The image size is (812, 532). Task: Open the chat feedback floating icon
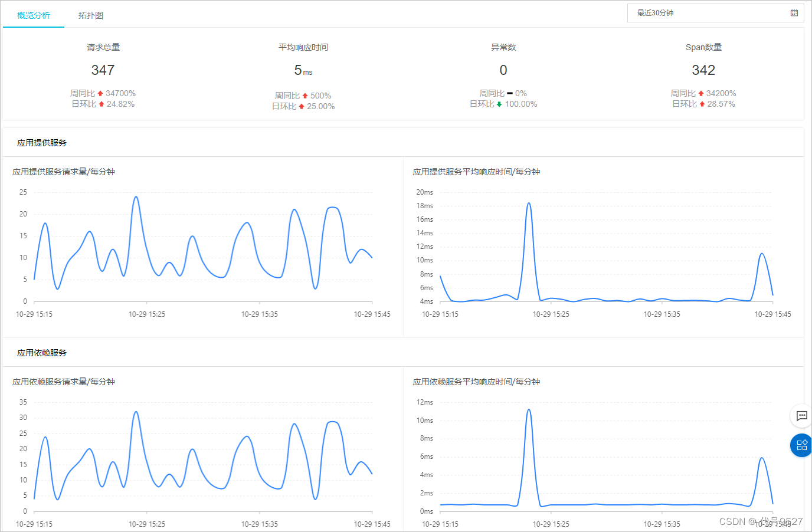point(801,416)
